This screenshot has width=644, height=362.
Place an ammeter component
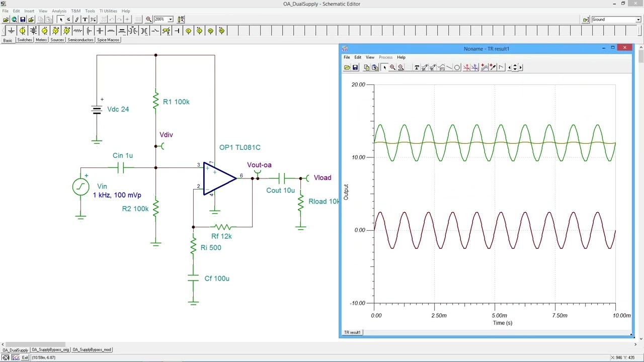(x=66, y=31)
